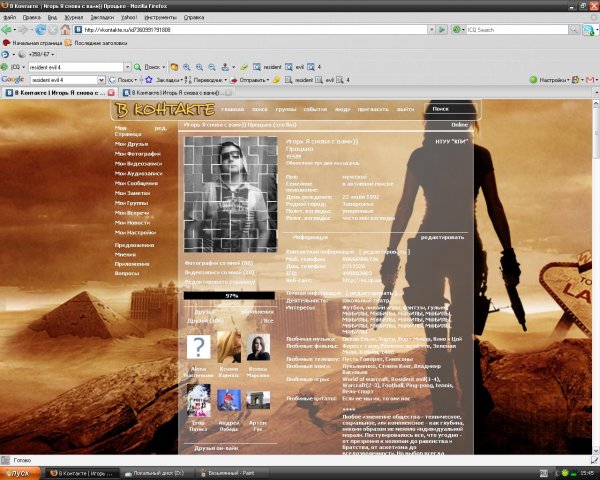Click the 57% profile completion bar
The image size is (600, 480).
(229, 296)
